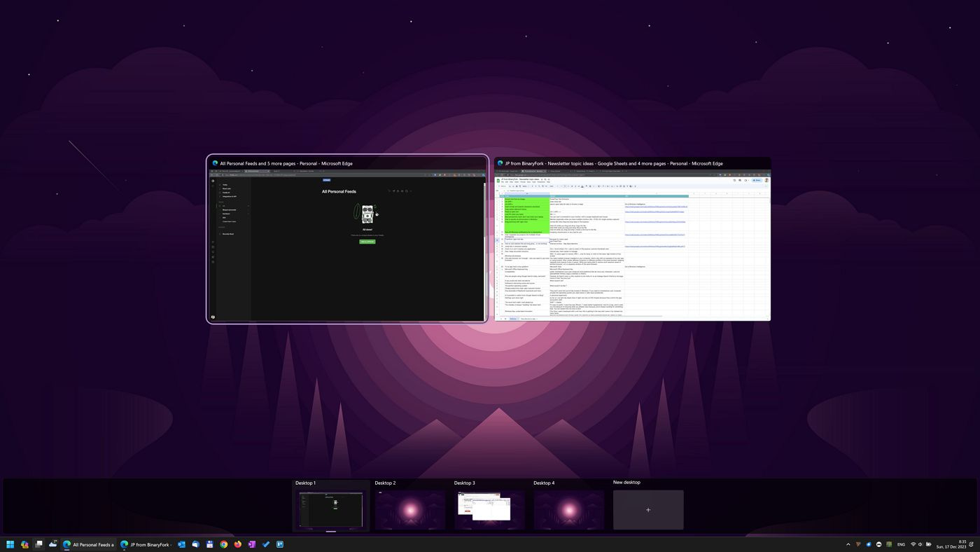The width and height of the screenshot is (980, 552).
Task: Open the floppy disk app on taskbar
Action: point(209,544)
